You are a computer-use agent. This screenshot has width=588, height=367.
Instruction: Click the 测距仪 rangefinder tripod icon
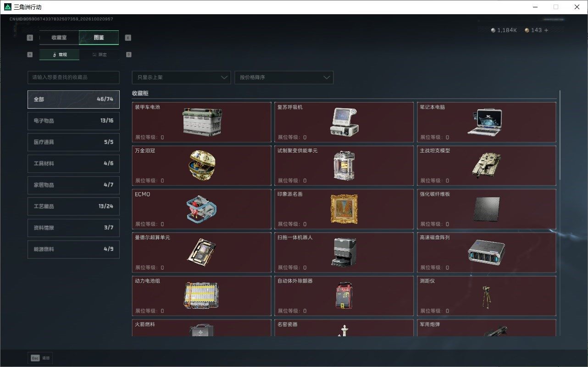tap(486, 296)
